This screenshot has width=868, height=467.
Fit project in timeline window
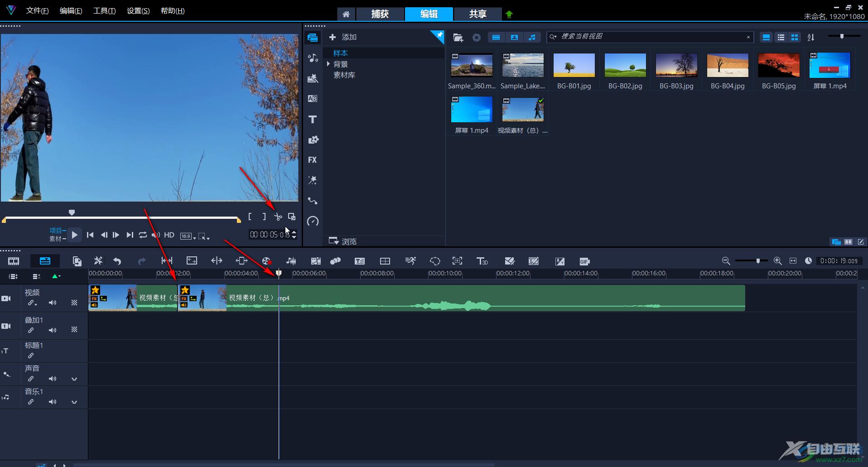coord(793,261)
